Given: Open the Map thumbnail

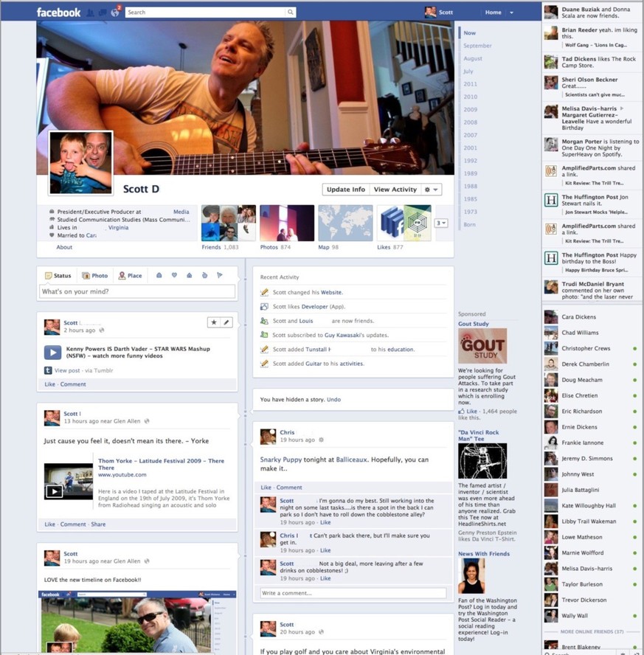Looking at the screenshot, I should pyautogui.click(x=345, y=223).
